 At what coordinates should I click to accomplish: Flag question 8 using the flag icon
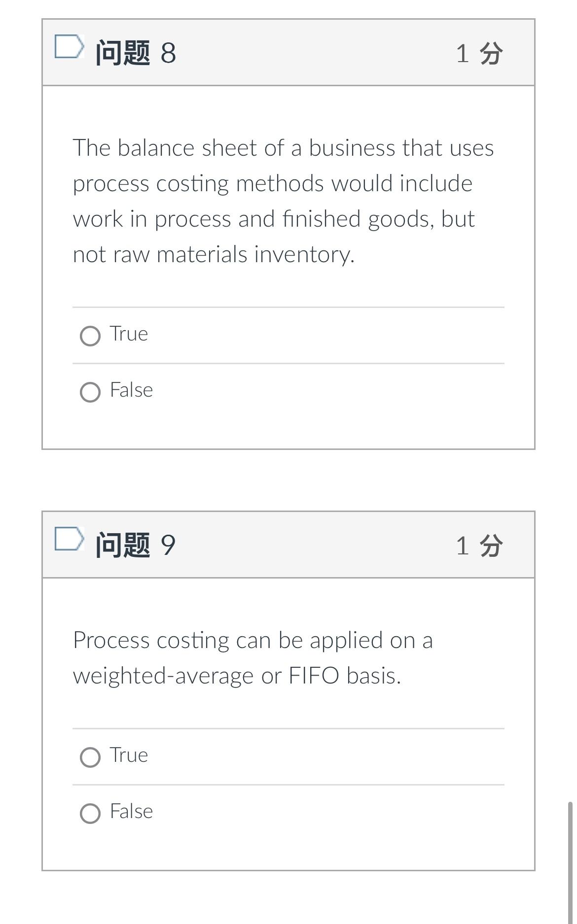pos(68,47)
